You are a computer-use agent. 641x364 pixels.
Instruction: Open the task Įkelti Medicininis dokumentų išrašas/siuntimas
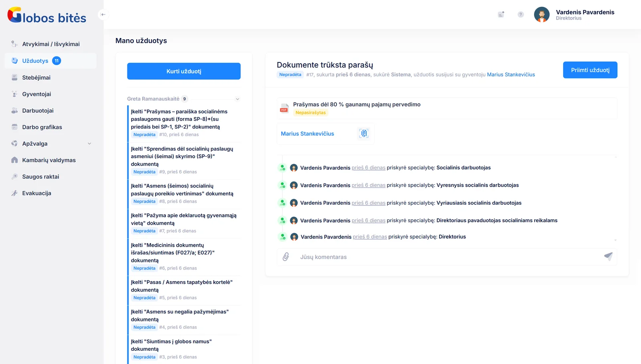pos(184,257)
